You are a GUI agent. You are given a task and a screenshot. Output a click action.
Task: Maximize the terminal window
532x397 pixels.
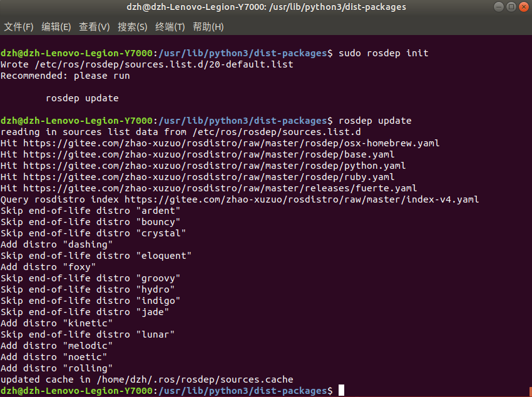511,7
